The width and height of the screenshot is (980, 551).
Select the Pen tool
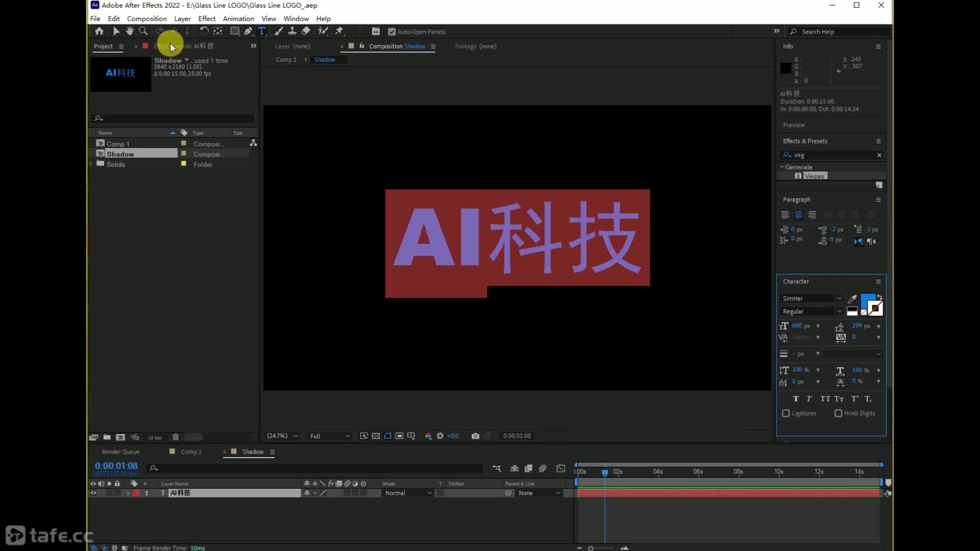(248, 31)
